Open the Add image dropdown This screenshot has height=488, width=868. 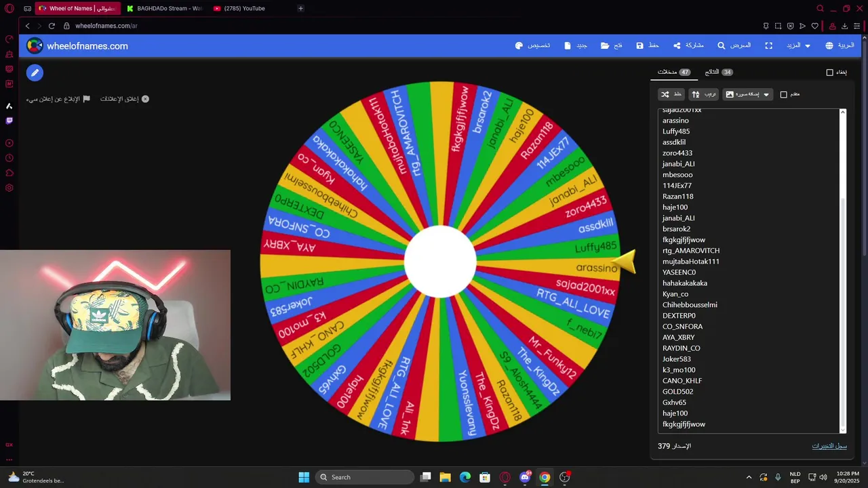click(747, 94)
